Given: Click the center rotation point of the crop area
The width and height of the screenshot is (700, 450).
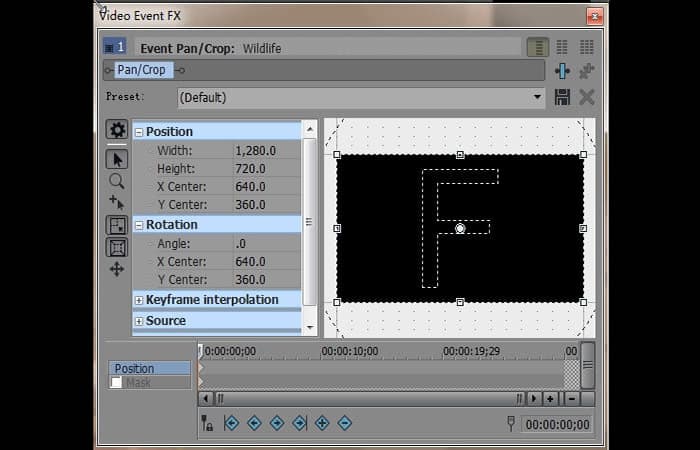Looking at the screenshot, I should point(460,229).
